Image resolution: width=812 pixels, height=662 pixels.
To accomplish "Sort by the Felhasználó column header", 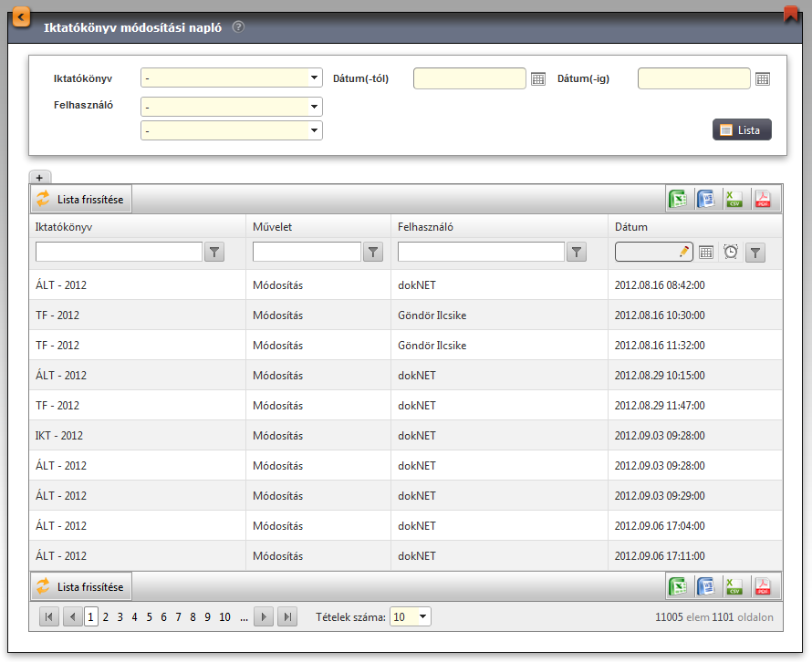I will (x=425, y=227).
